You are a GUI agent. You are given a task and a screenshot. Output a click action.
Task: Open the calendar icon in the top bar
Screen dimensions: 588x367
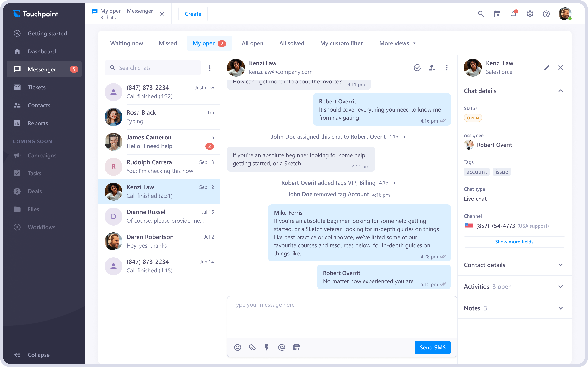click(x=497, y=14)
